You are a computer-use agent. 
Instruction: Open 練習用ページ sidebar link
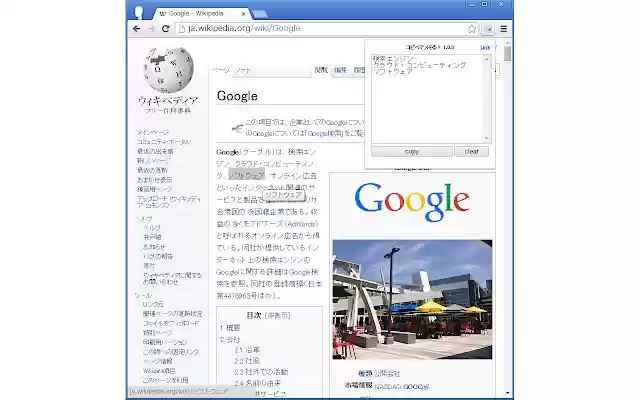click(x=155, y=189)
